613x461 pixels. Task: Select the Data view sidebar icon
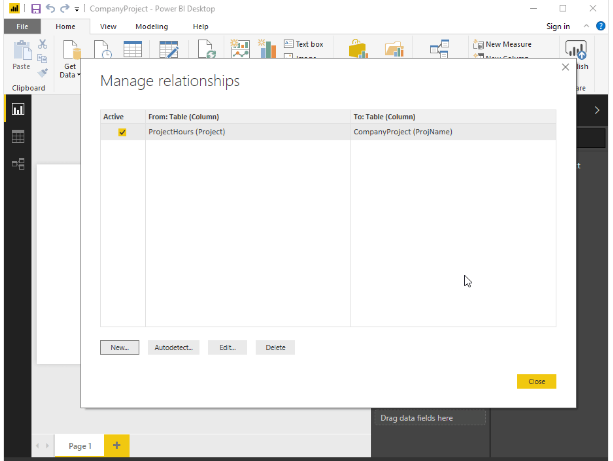[18, 136]
